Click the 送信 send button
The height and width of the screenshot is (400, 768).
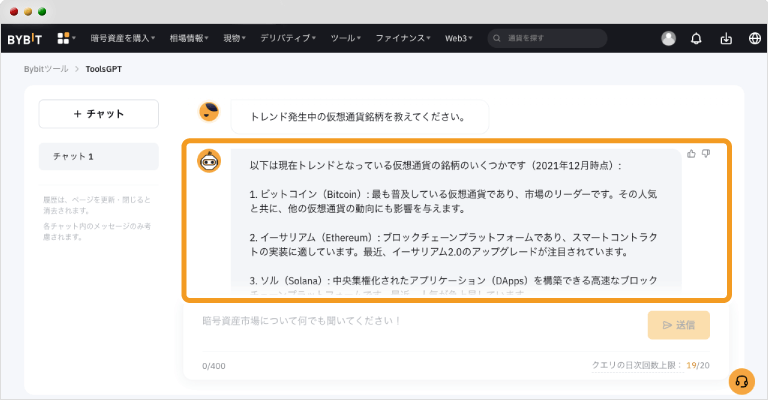point(678,325)
